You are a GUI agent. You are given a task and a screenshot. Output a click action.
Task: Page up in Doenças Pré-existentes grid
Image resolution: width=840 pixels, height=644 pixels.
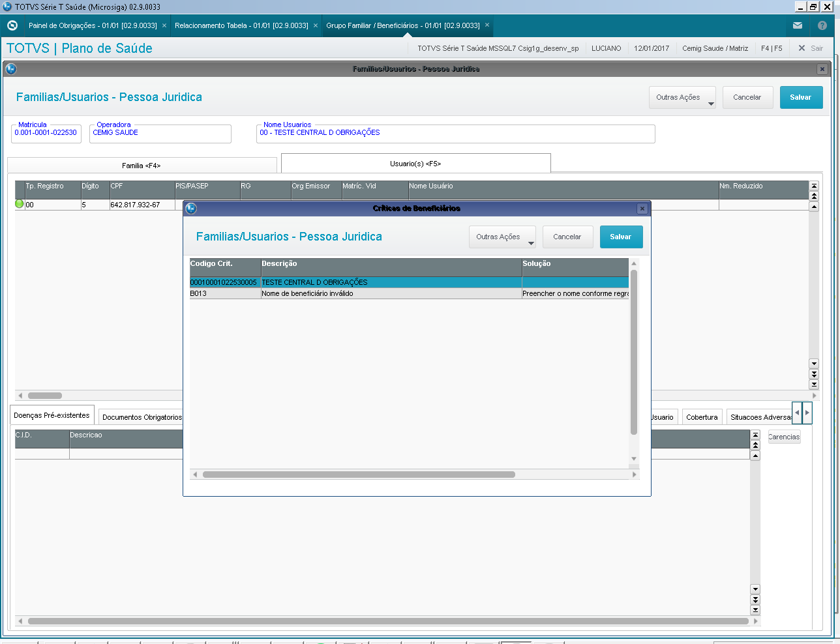[755, 445]
